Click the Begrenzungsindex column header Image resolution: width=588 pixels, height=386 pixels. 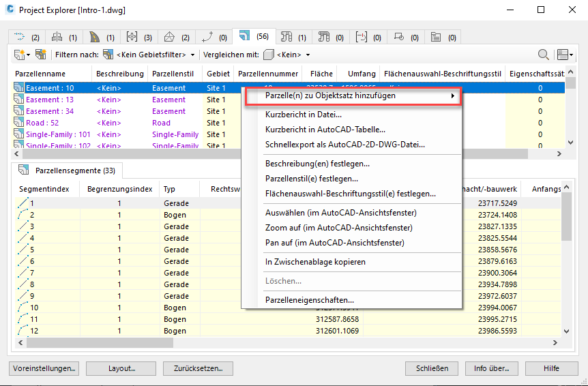coord(119,190)
